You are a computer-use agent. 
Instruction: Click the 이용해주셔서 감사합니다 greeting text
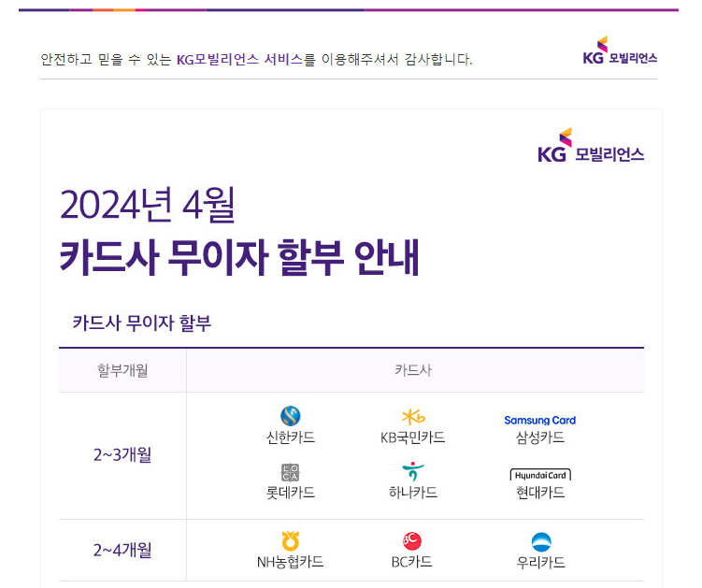click(396, 59)
